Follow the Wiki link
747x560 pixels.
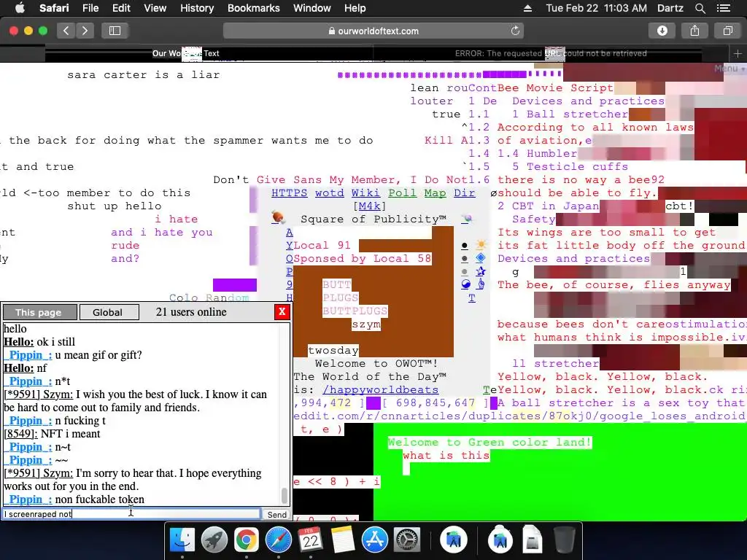pyautogui.click(x=365, y=192)
